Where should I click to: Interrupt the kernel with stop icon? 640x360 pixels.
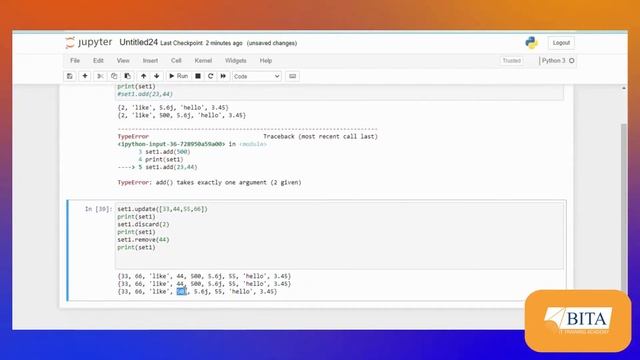tap(198, 76)
